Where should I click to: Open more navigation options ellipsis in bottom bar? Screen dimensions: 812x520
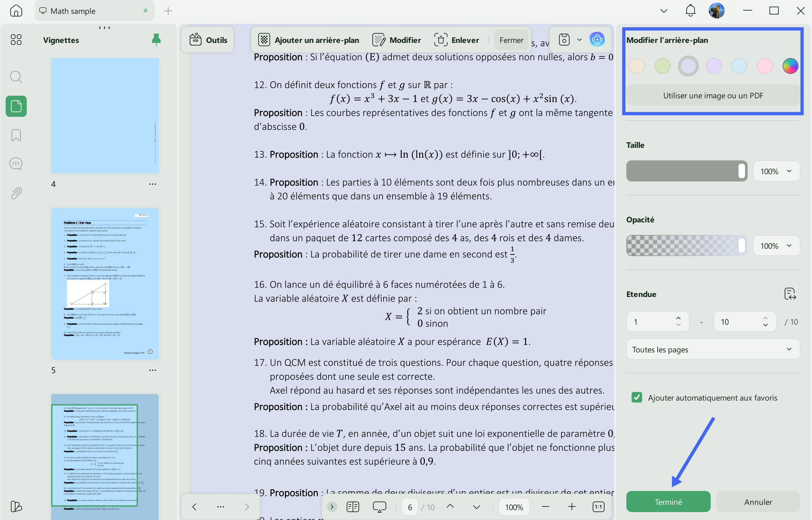(x=220, y=506)
